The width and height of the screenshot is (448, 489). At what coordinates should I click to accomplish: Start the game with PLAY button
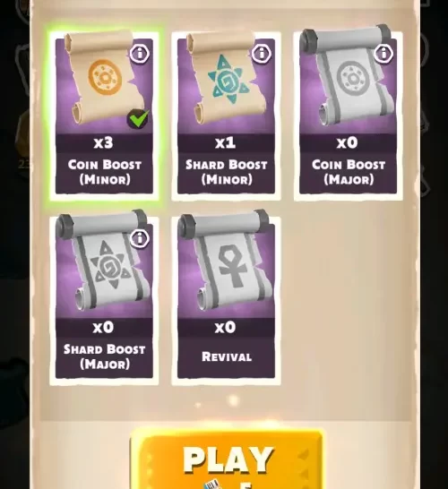pyautogui.click(x=226, y=459)
